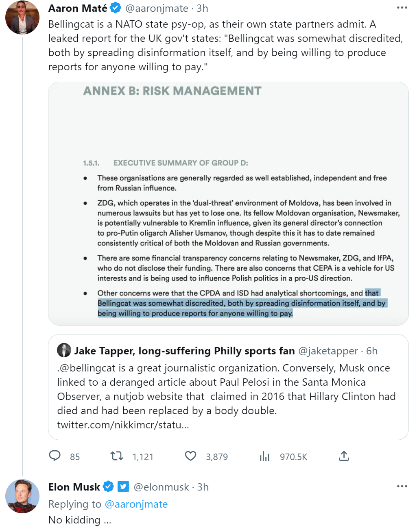The width and height of the screenshot is (417, 532).
Task: Retweet Aaron Maté's post
Action: (x=117, y=456)
